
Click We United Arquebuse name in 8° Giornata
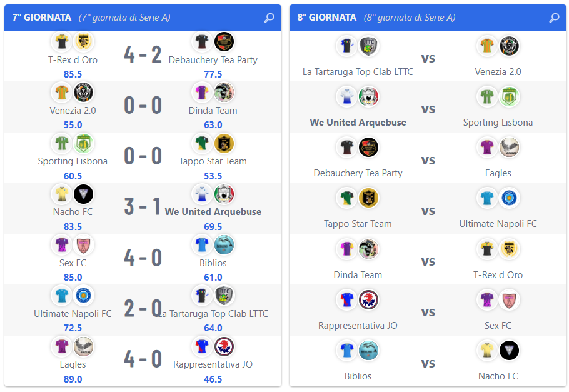[358, 123]
